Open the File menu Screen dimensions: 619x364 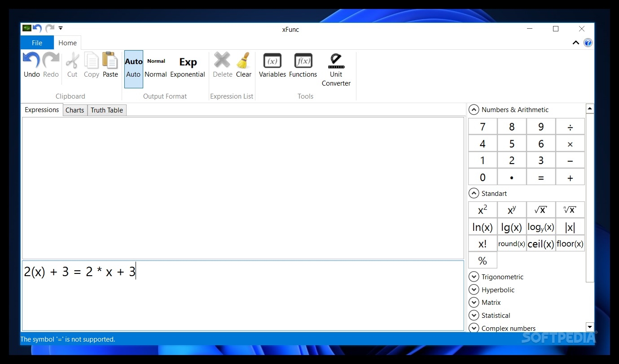[37, 43]
